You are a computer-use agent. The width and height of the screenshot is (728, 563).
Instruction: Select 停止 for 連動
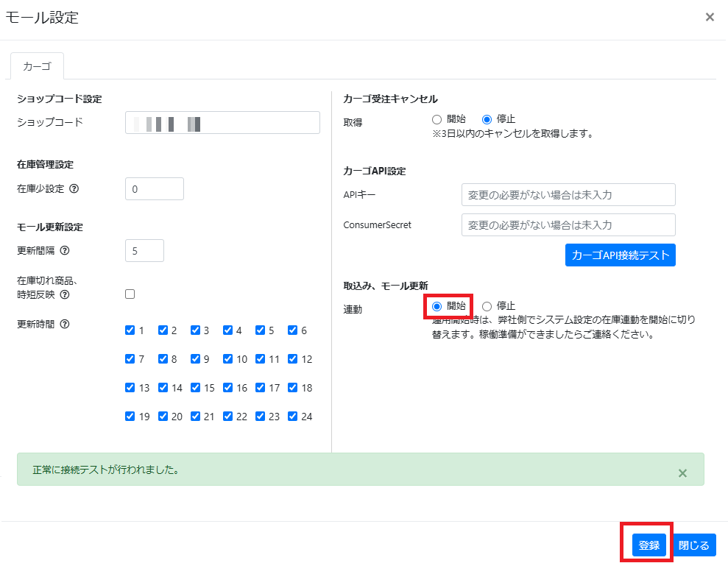point(487,306)
